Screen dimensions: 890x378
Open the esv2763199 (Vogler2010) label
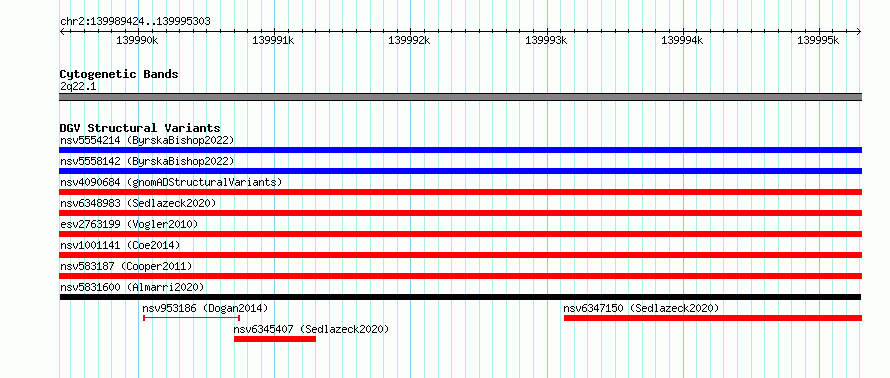click(129, 224)
